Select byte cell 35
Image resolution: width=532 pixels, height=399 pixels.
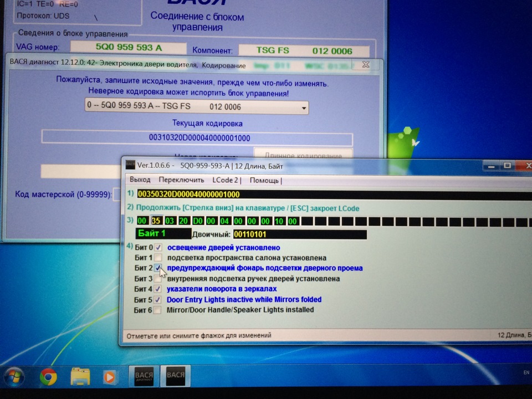pyautogui.click(x=156, y=221)
